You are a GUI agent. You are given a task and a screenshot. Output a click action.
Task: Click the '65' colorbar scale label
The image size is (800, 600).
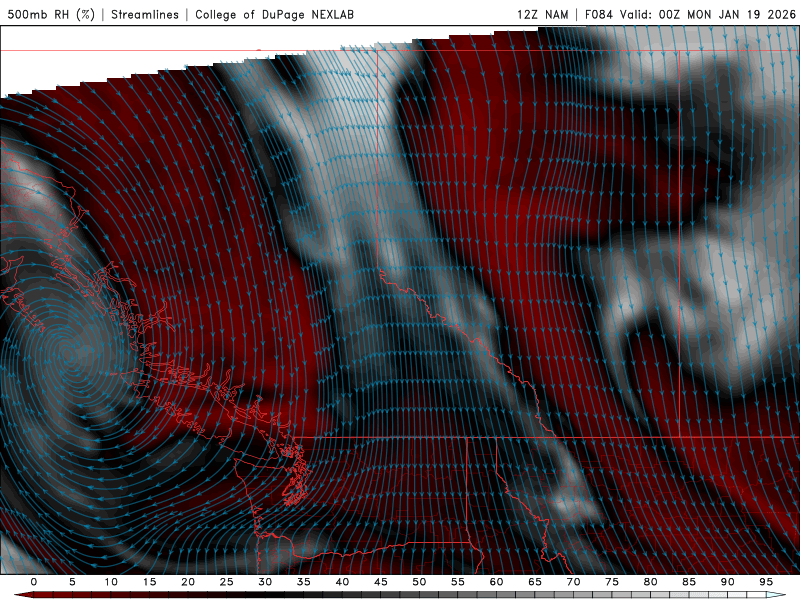click(535, 582)
